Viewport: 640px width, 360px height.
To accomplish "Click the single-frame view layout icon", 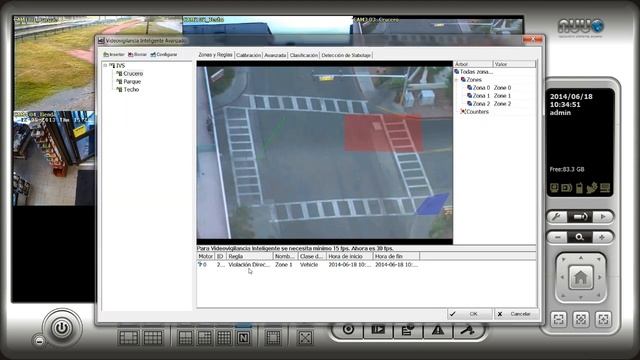I will click(273, 338).
